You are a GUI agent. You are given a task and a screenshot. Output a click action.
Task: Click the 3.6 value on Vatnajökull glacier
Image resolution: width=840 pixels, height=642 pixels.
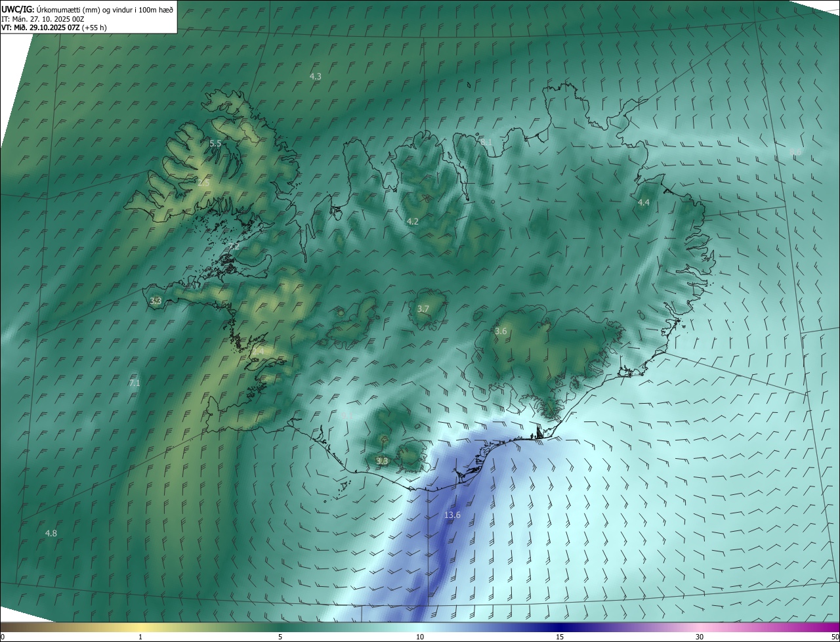501,332
